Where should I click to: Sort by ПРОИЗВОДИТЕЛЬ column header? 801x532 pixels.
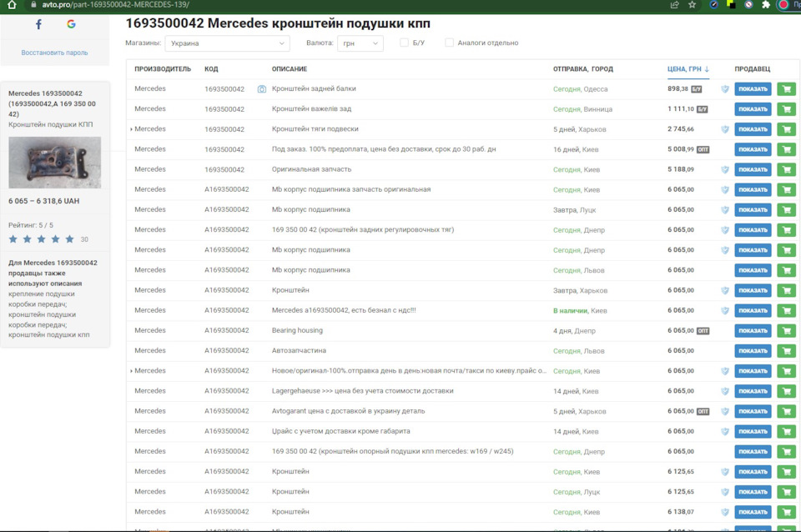[163, 69]
